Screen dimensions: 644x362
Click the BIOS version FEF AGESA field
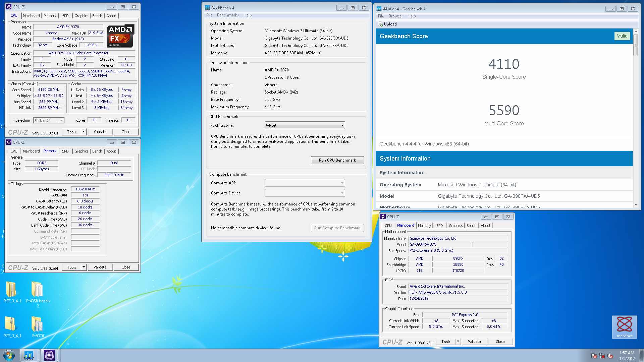[x=458, y=292]
